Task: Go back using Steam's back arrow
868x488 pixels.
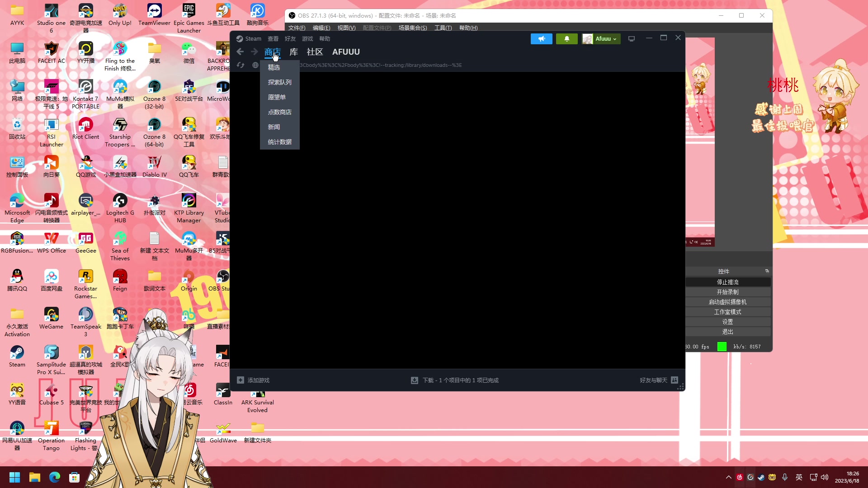Action: pyautogui.click(x=240, y=52)
